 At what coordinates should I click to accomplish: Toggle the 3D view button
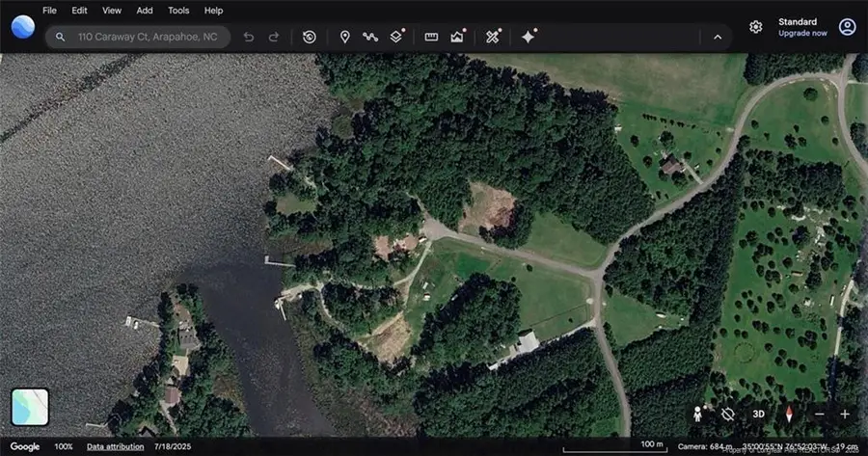(x=759, y=414)
